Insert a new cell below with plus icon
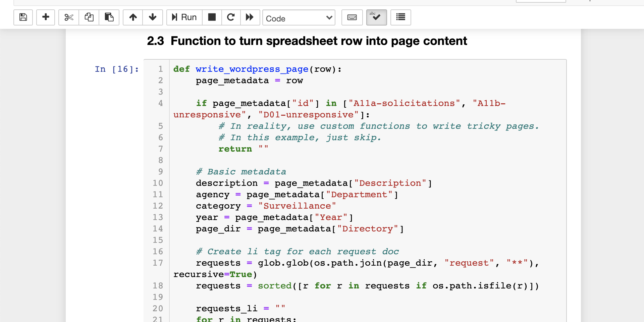 tap(46, 17)
